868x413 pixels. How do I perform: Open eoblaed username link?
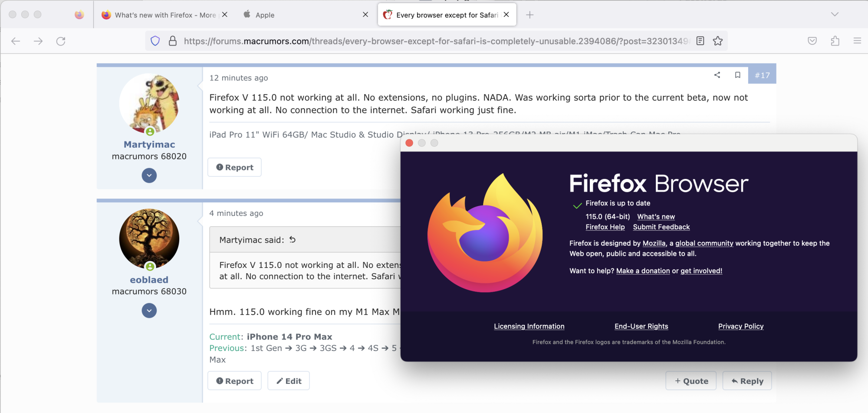coord(149,280)
